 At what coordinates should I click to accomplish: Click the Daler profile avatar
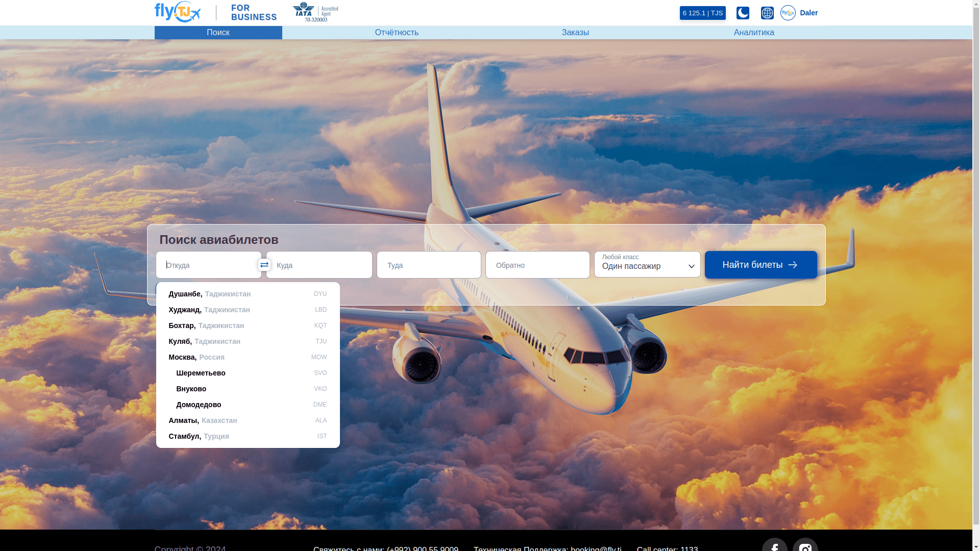pyautogui.click(x=788, y=13)
